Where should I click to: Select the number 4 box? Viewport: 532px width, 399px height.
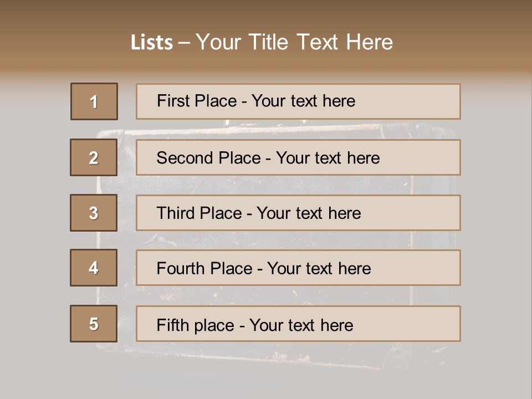click(x=94, y=268)
